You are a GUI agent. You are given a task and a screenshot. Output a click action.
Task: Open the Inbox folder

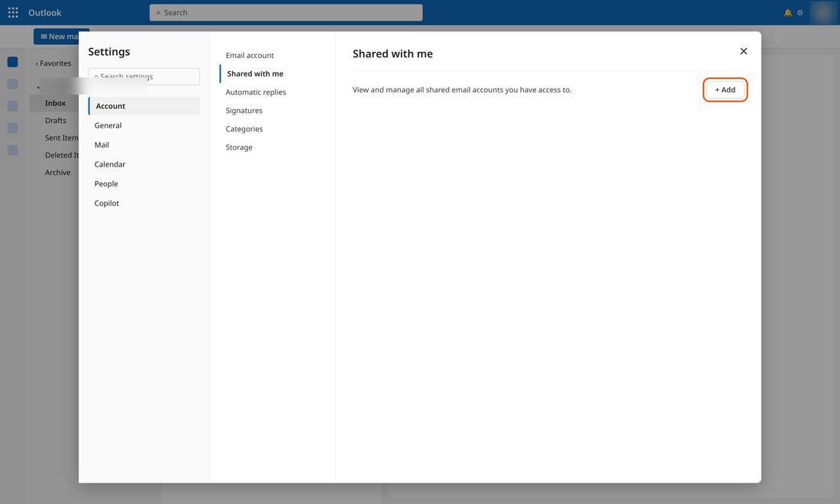tap(55, 103)
